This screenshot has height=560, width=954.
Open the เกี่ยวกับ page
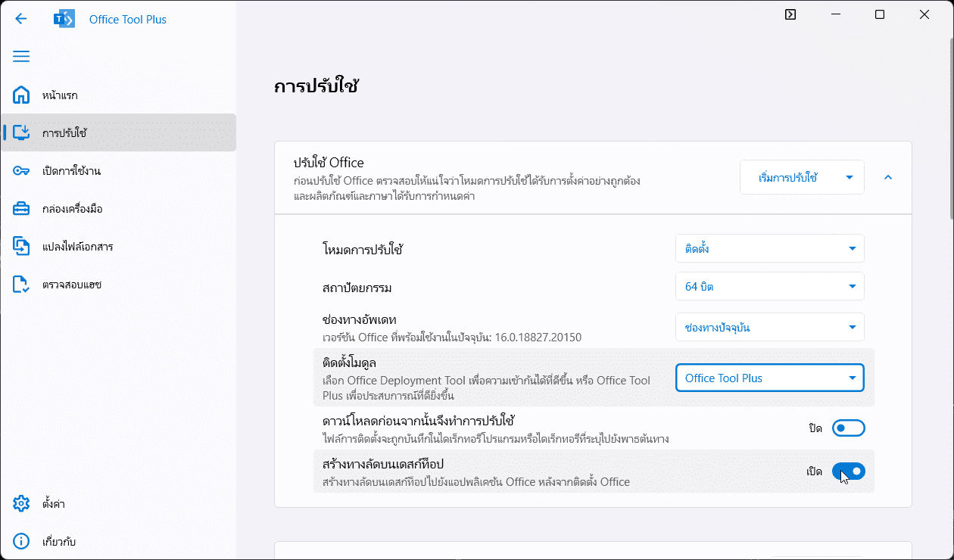(x=118, y=541)
